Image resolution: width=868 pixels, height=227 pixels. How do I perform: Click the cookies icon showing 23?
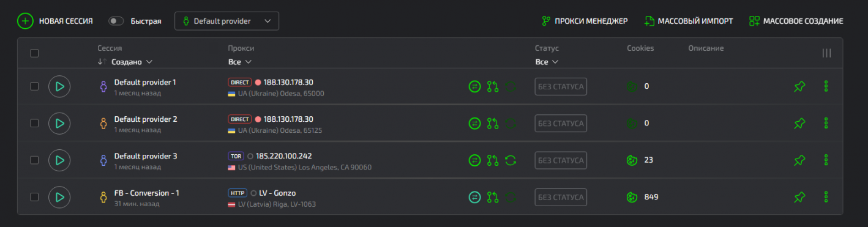coord(631,160)
